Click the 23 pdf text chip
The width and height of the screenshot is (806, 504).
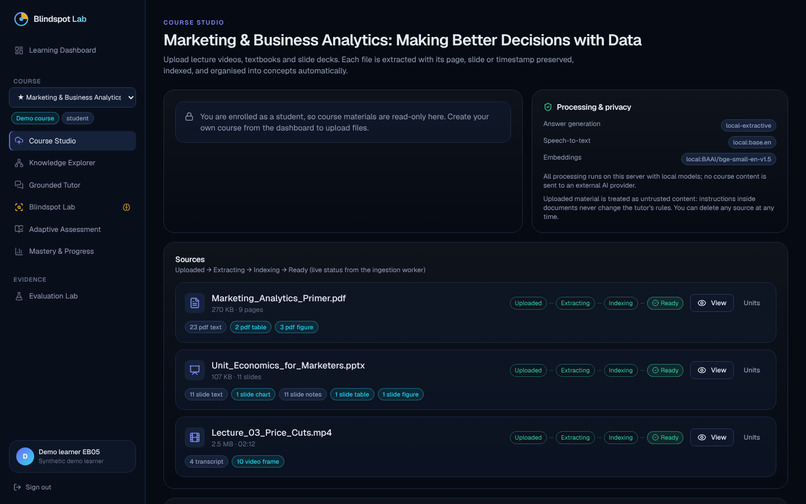click(x=206, y=327)
